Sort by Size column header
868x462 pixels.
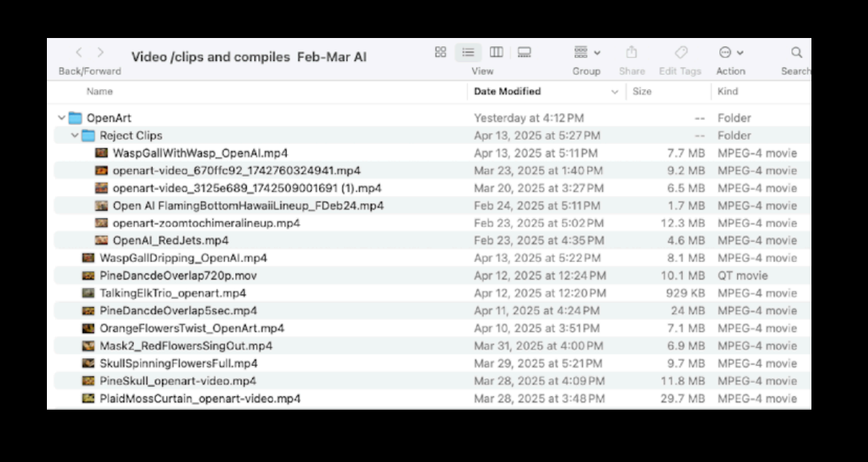(642, 92)
